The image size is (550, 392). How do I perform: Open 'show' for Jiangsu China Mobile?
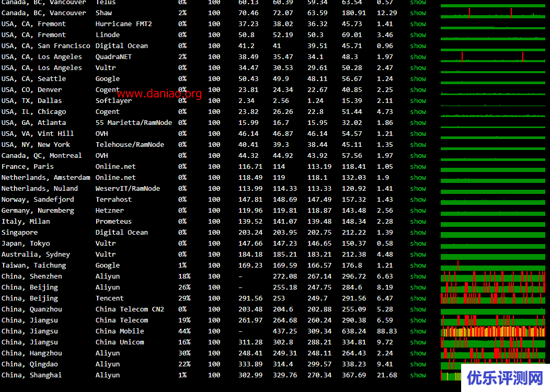click(418, 331)
